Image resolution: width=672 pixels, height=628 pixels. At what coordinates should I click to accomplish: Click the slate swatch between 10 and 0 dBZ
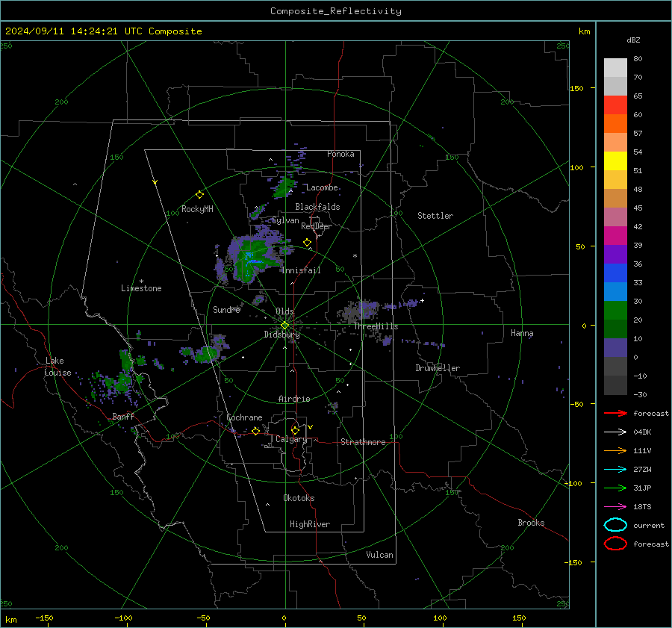click(615, 348)
